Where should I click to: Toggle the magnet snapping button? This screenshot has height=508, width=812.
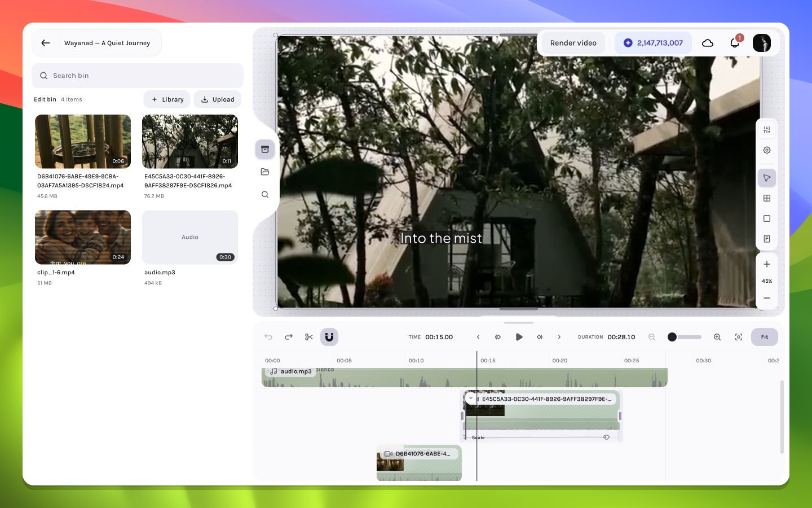[329, 337]
